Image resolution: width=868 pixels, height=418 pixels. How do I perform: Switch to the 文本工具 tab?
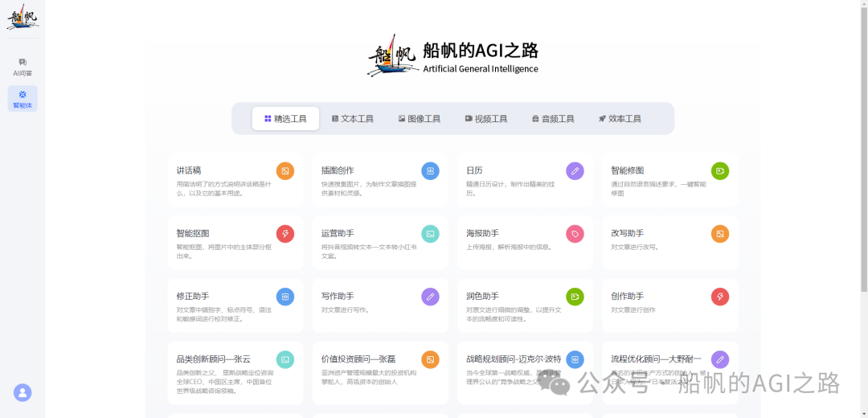tap(353, 118)
